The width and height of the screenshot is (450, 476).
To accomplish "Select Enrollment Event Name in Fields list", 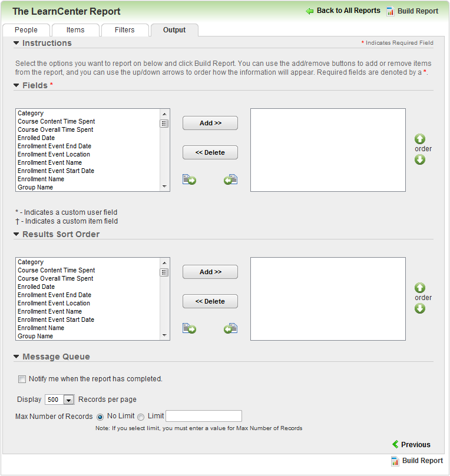I will [x=88, y=162].
